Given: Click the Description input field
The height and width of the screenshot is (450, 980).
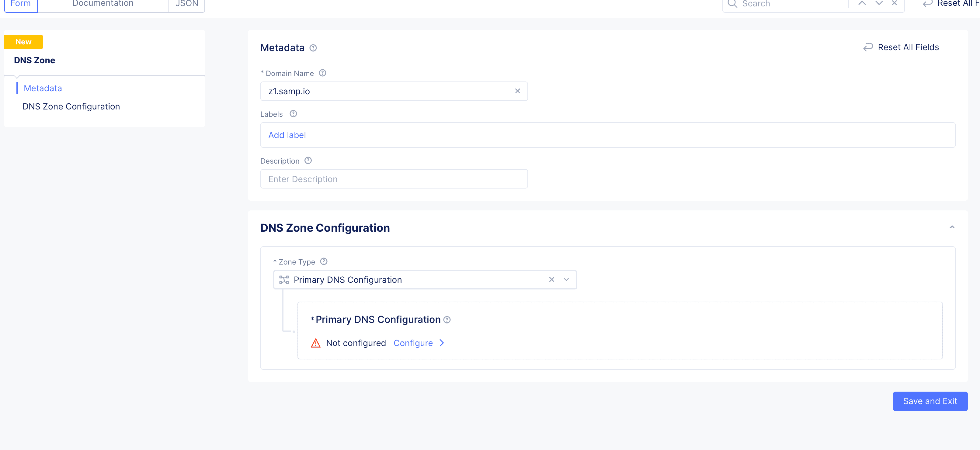Looking at the screenshot, I should 394,179.
